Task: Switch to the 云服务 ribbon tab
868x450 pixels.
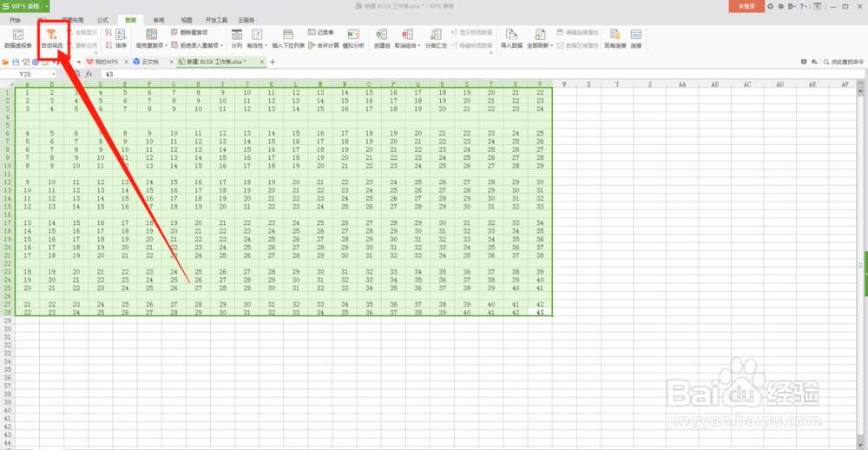Action: pos(247,19)
